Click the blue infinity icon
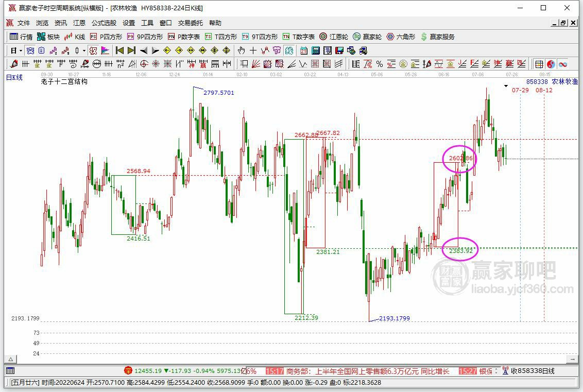Viewport: 583px width, 392px height. (x=563, y=64)
